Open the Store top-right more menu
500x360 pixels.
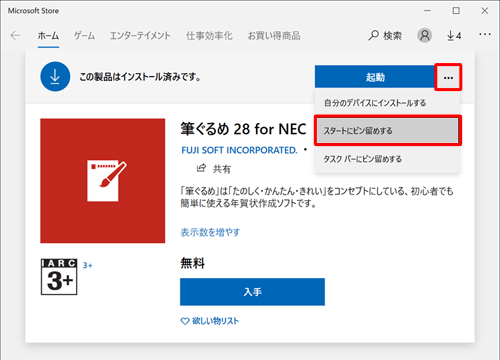tap(485, 34)
